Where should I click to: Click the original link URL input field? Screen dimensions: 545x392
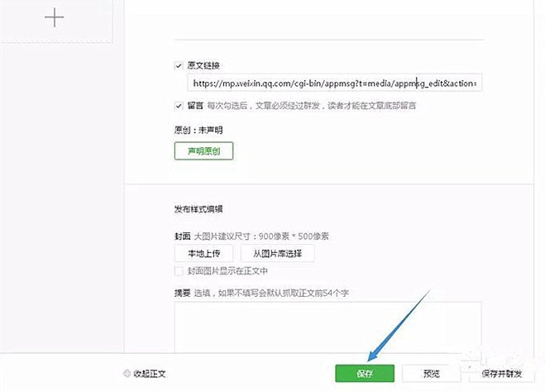334,83
